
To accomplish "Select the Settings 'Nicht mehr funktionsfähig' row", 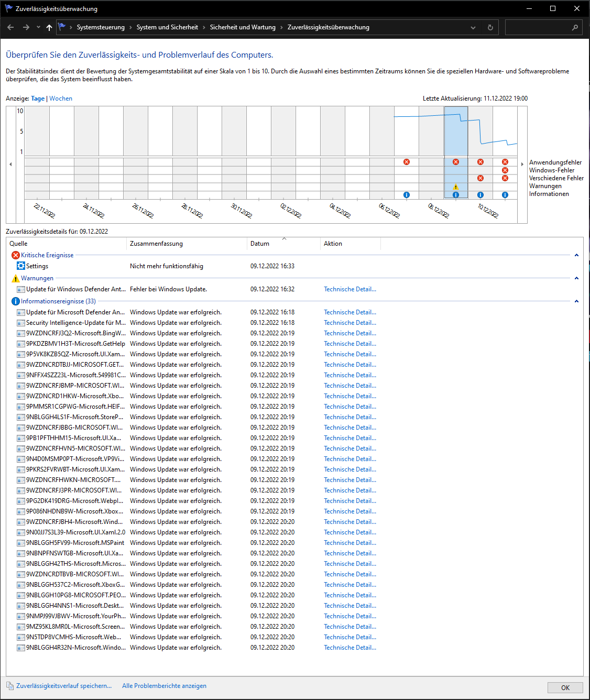I will click(x=293, y=266).
